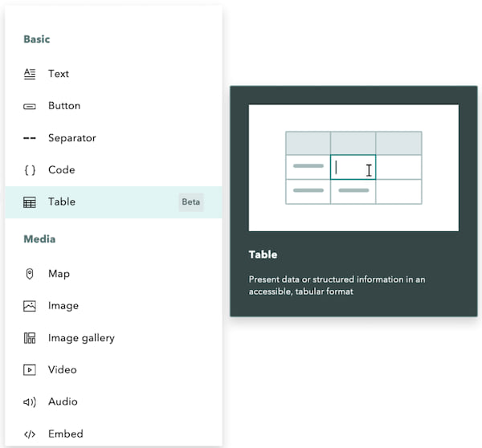Select the Video media option
Screen dimensions: 482x448
click(113, 369)
